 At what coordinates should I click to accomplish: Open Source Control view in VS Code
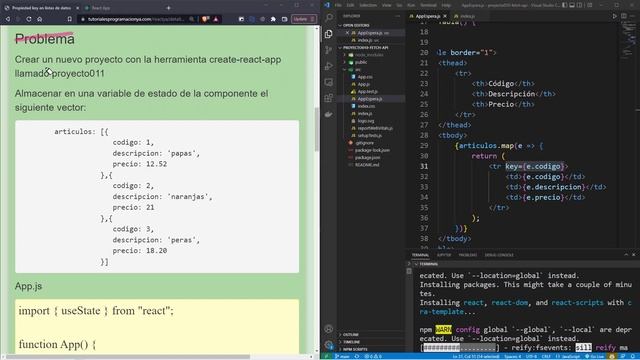[329, 50]
